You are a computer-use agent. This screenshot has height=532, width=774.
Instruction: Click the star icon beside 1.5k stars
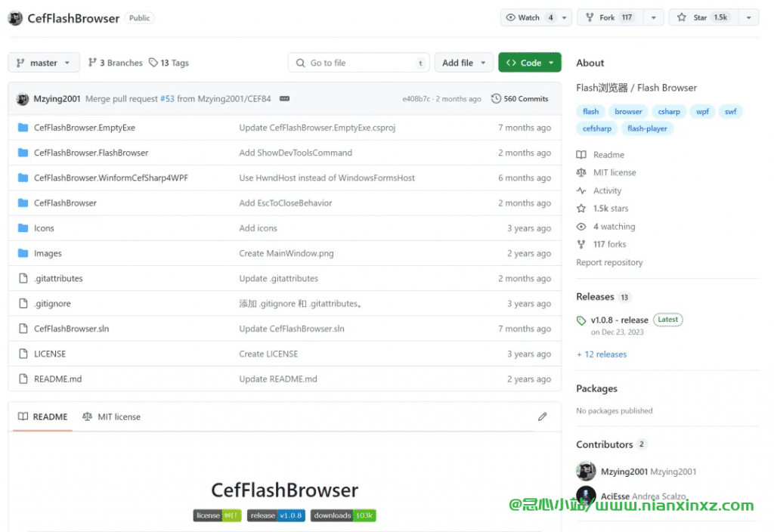581,209
